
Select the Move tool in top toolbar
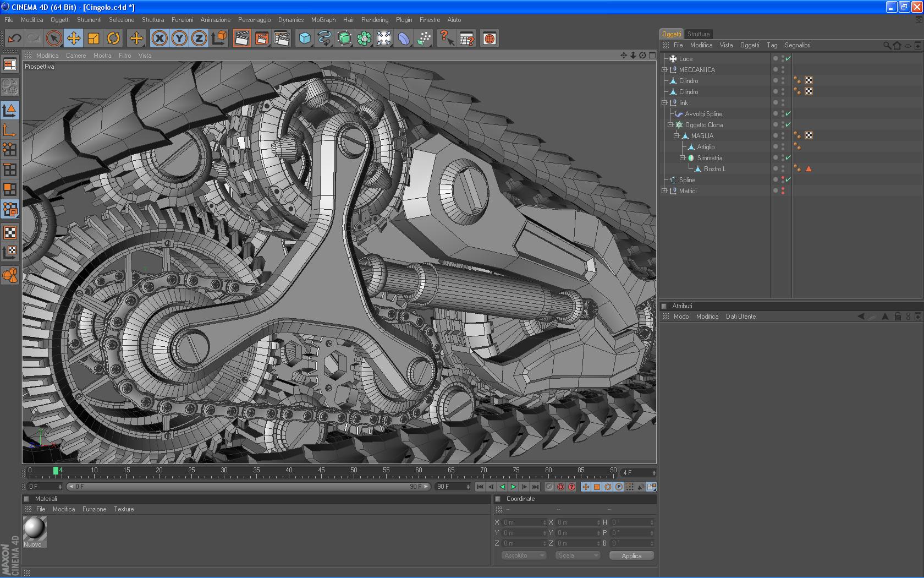click(x=74, y=39)
